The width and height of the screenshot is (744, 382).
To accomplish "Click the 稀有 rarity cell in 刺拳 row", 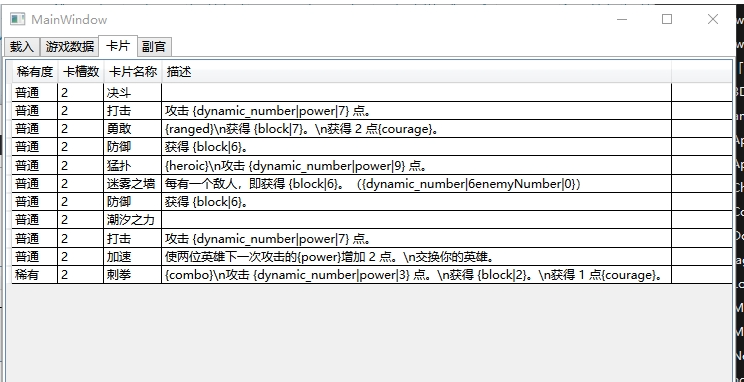I will [x=35, y=275].
